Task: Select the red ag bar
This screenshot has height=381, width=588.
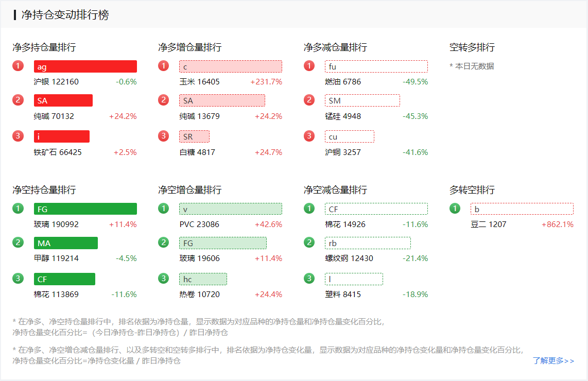Action: (x=85, y=66)
